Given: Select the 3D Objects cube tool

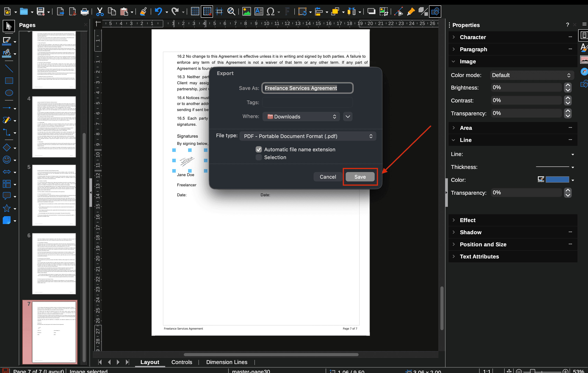Looking at the screenshot, I should point(7,221).
